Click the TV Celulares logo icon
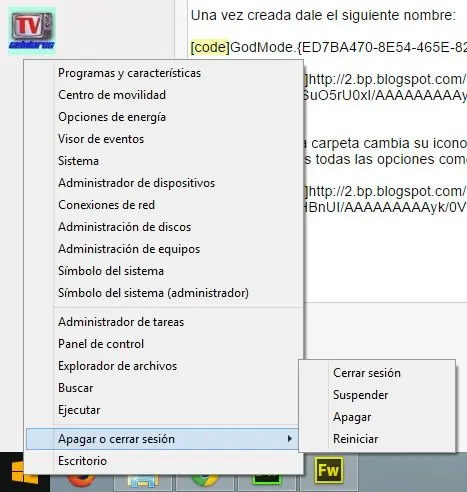 pos(32,31)
